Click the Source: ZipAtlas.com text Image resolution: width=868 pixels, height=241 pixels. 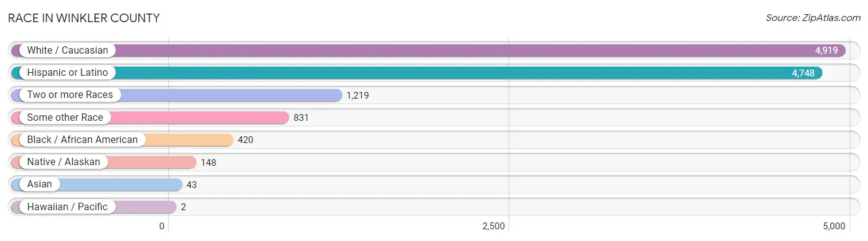point(813,18)
